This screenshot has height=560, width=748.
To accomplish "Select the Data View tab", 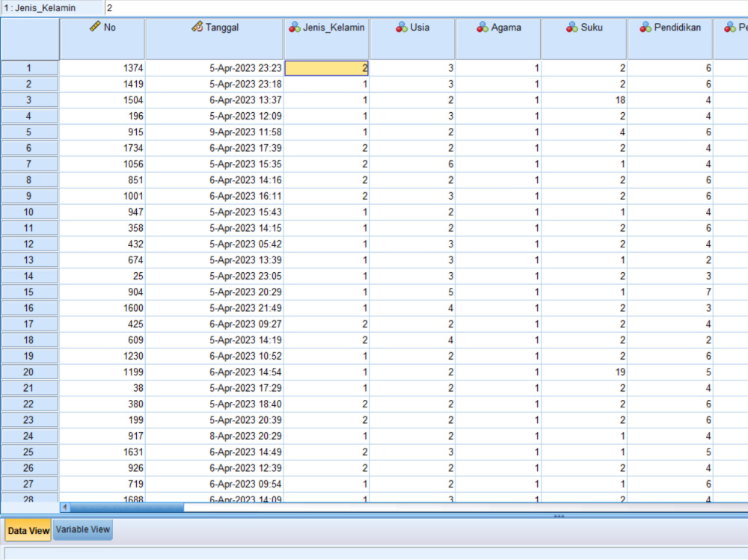I will [x=28, y=530].
